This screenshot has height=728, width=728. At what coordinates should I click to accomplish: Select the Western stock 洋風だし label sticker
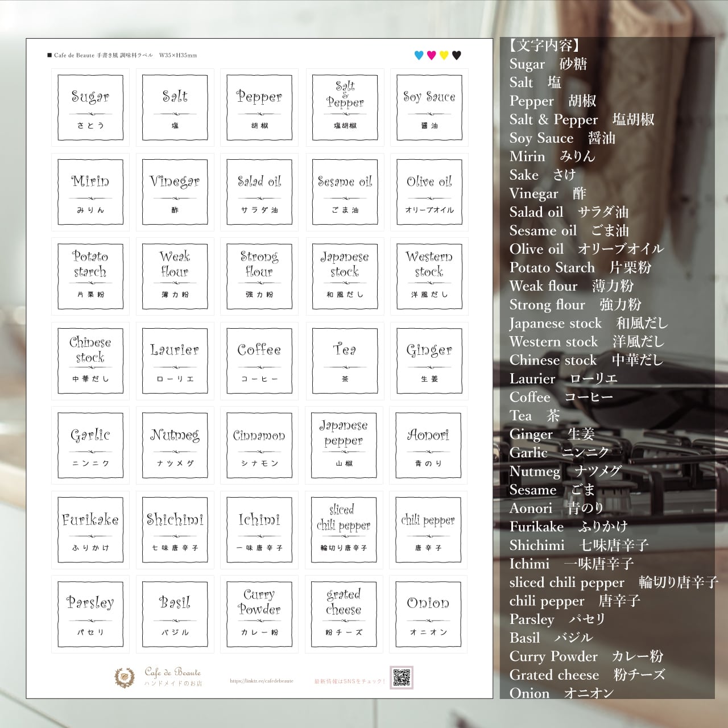coord(429,276)
